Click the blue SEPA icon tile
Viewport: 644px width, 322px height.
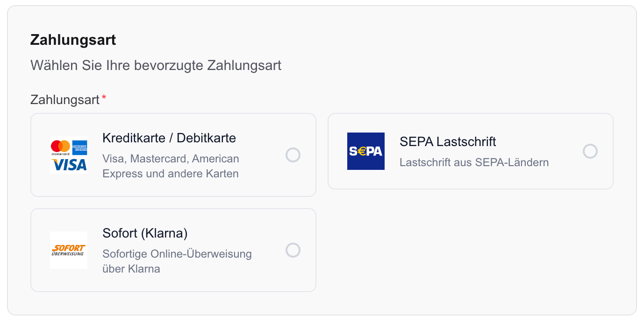[366, 151]
